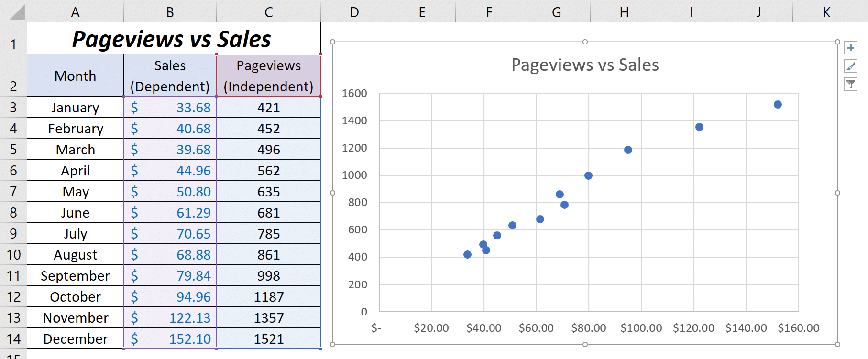Click the chart title Pageviews vs Sales
This screenshot has width=868, height=359.
pos(585,65)
